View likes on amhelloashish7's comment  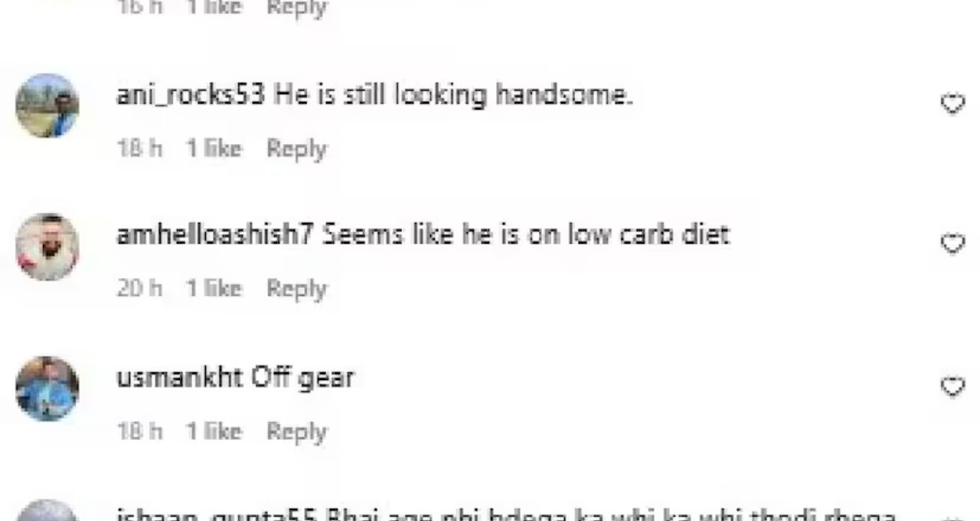214,288
